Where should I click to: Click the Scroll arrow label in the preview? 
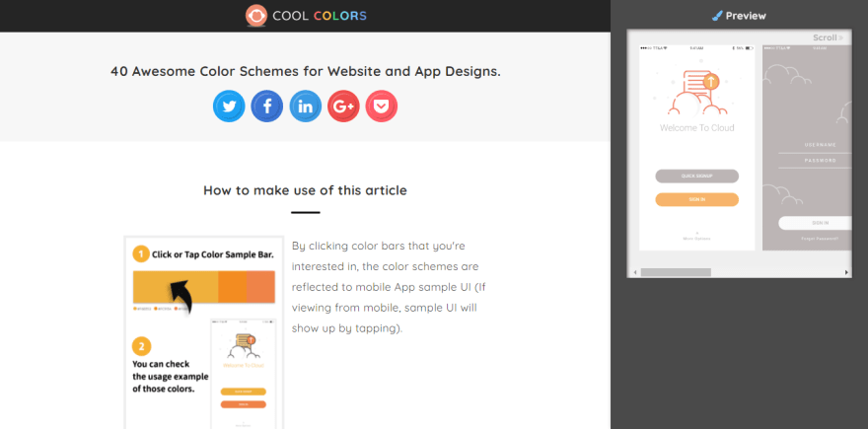(x=829, y=37)
